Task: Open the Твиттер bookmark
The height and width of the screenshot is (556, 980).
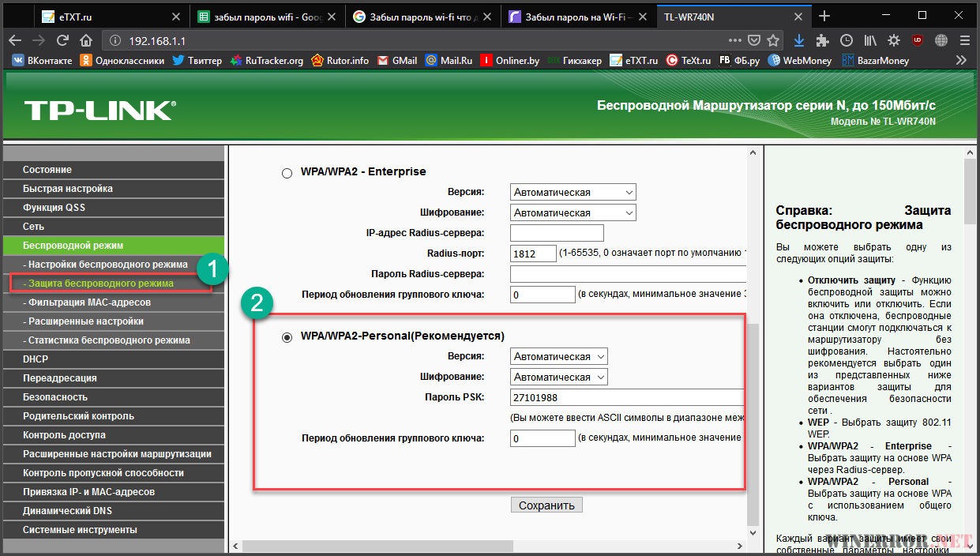Action: pyautogui.click(x=197, y=60)
